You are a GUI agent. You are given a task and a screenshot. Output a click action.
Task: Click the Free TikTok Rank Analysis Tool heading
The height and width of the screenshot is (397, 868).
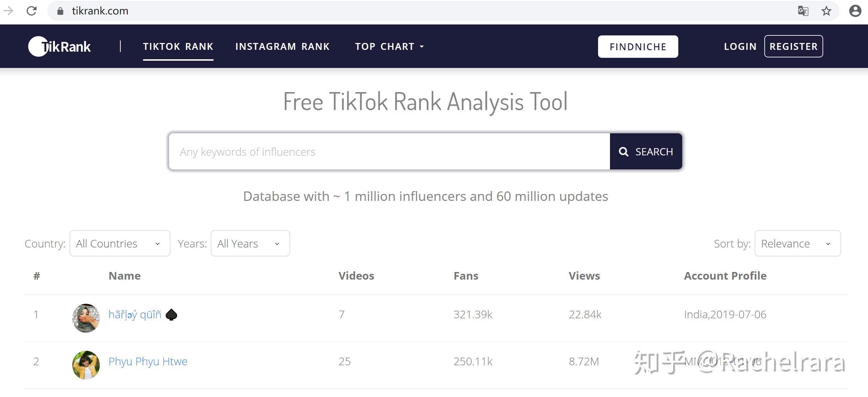[x=426, y=102]
